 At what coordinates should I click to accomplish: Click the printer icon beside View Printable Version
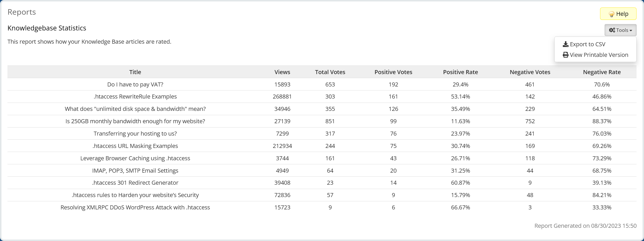pyautogui.click(x=565, y=55)
